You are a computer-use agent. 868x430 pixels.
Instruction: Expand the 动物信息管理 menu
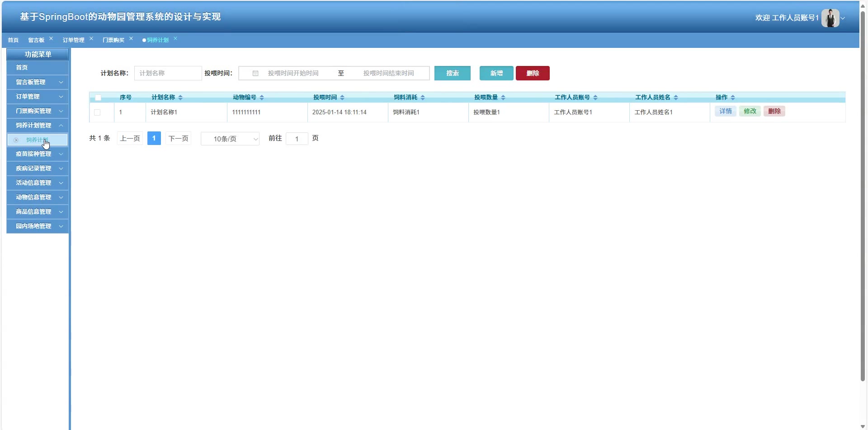pos(38,197)
